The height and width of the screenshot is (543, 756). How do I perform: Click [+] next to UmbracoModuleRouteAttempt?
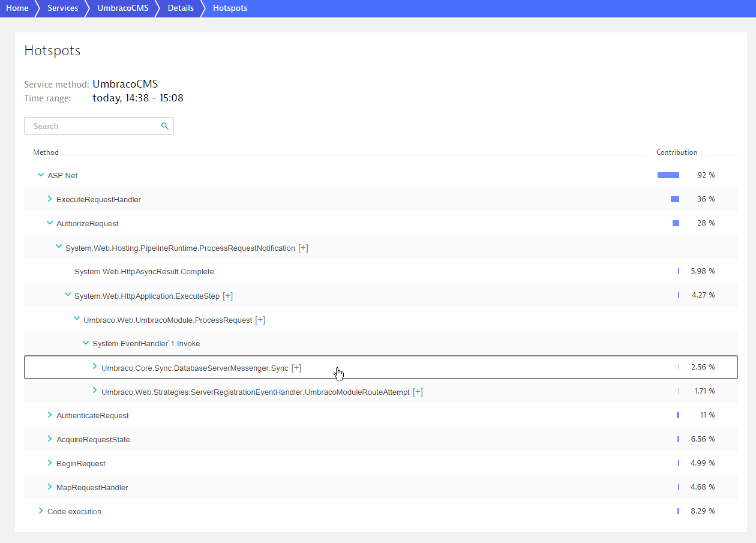(418, 392)
